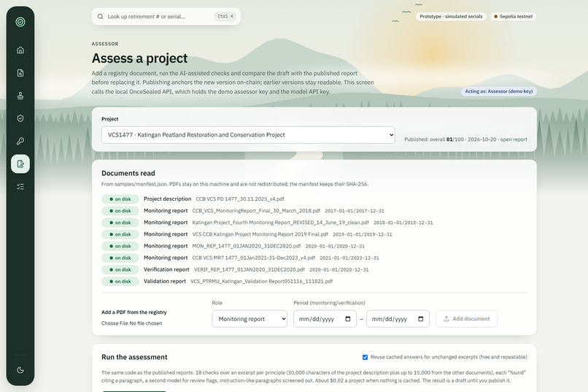Click the Sepolia testnet badge
Viewport: 588px width, 392px height.
pos(513,17)
